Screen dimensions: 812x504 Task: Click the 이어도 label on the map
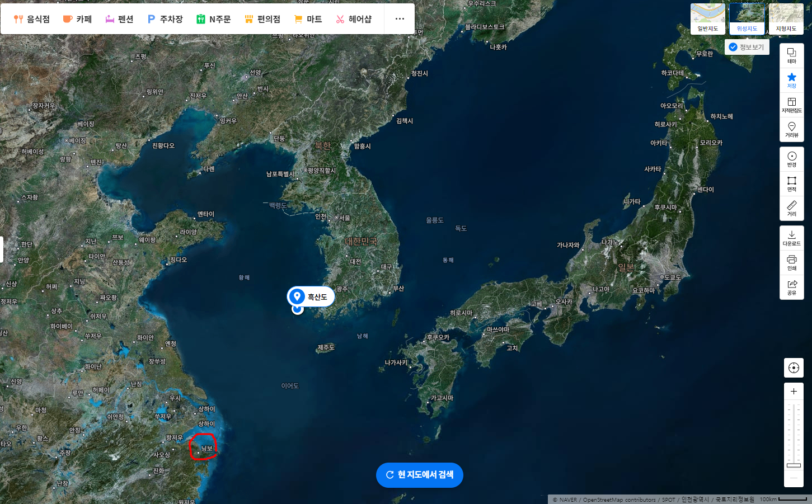290,386
